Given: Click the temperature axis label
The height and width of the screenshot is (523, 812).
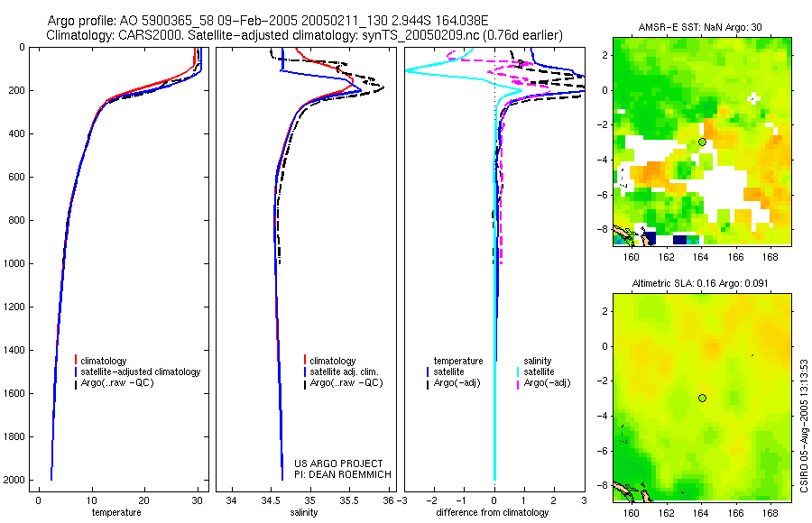Looking at the screenshot, I should click(116, 512).
